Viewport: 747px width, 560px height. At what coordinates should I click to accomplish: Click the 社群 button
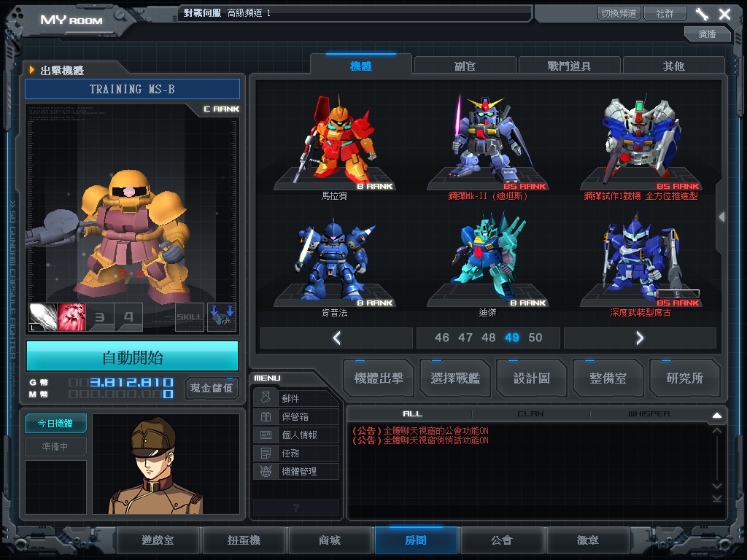click(x=665, y=13)
